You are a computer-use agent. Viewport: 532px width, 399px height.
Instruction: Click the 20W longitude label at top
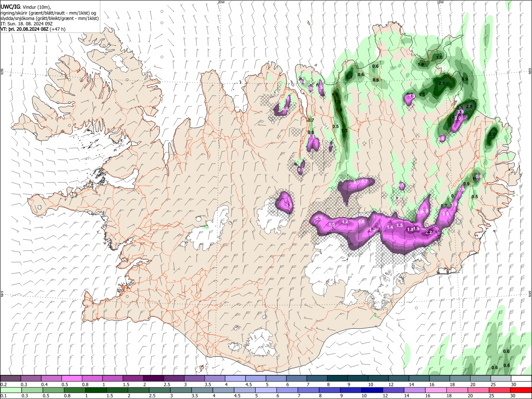click(x=221, y=2)
